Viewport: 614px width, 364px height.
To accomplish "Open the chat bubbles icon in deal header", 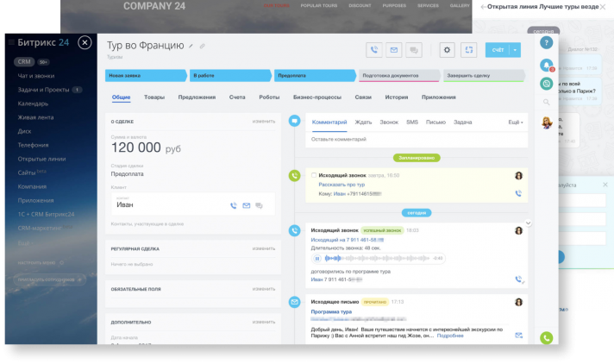I will (414, 50).
